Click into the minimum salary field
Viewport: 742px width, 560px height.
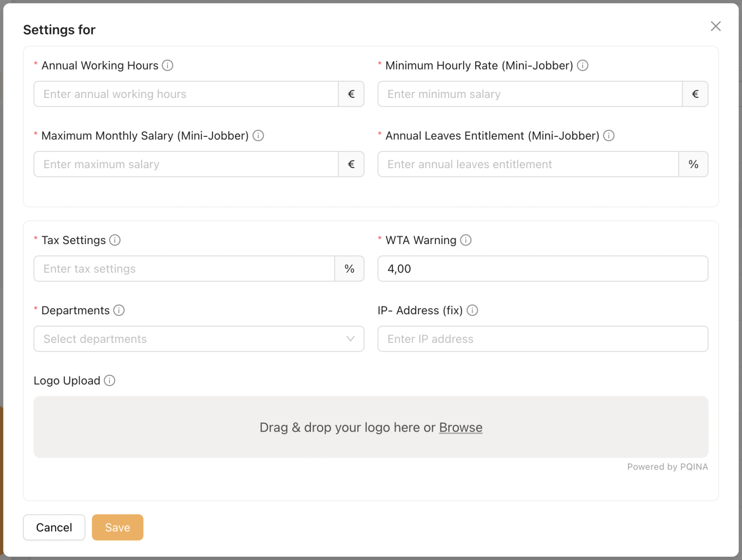(x=530, y=94)
